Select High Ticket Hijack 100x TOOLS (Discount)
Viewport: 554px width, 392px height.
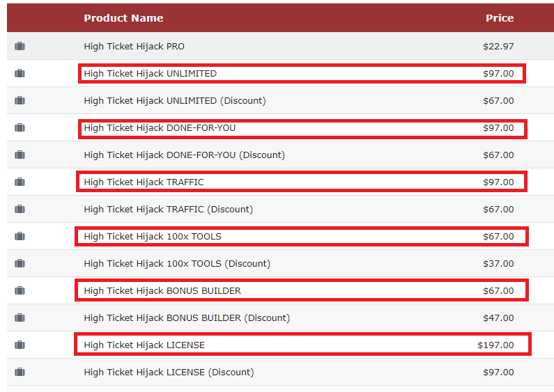(x=177, y=264)
